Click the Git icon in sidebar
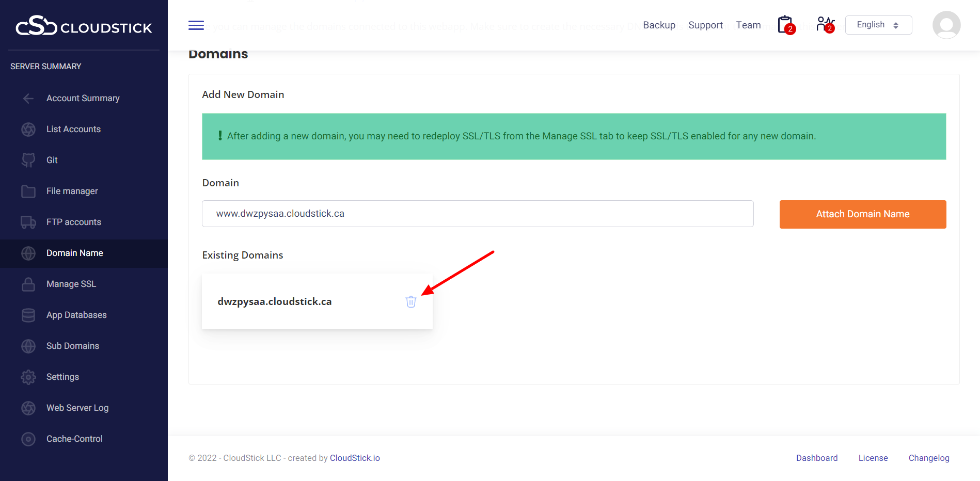Screen dimensions: 980x481 pos(28,160)
